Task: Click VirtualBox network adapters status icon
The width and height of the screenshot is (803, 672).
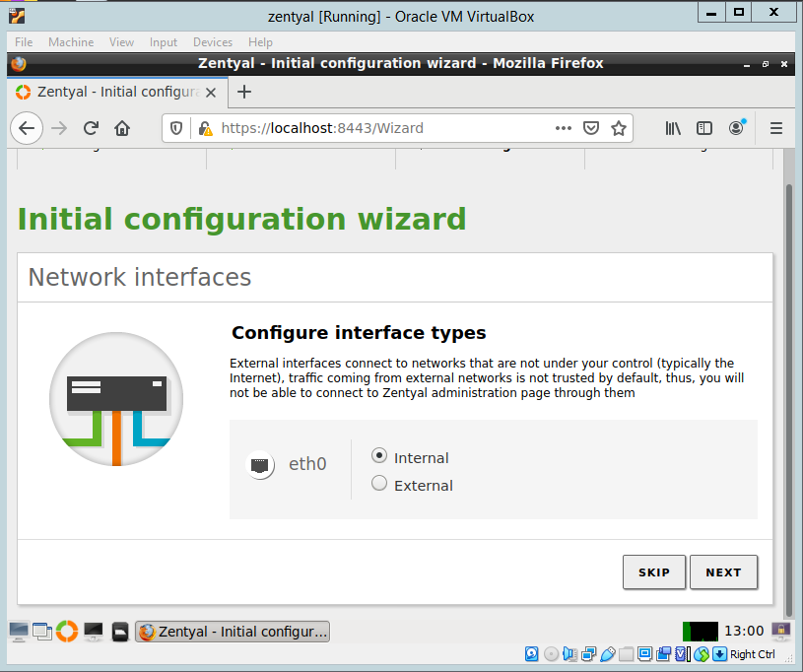Action: pos(589,654)
